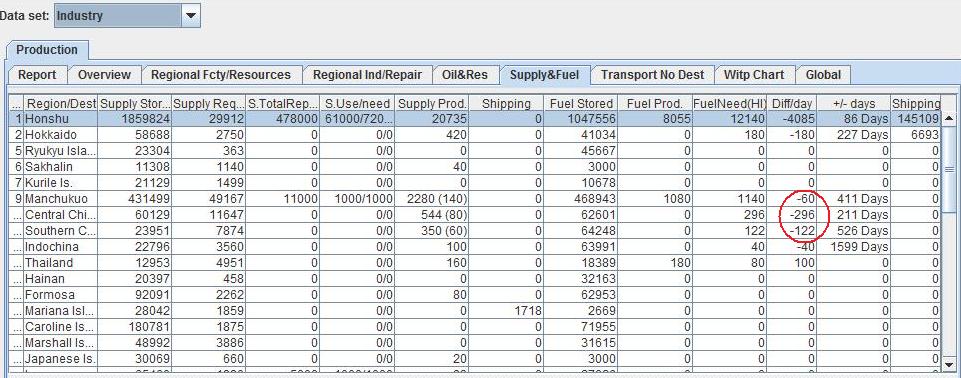The height and width of the screenshot is (378, 961).
Task: Switch to the Overview tab
Action: (x=105, y=75)
